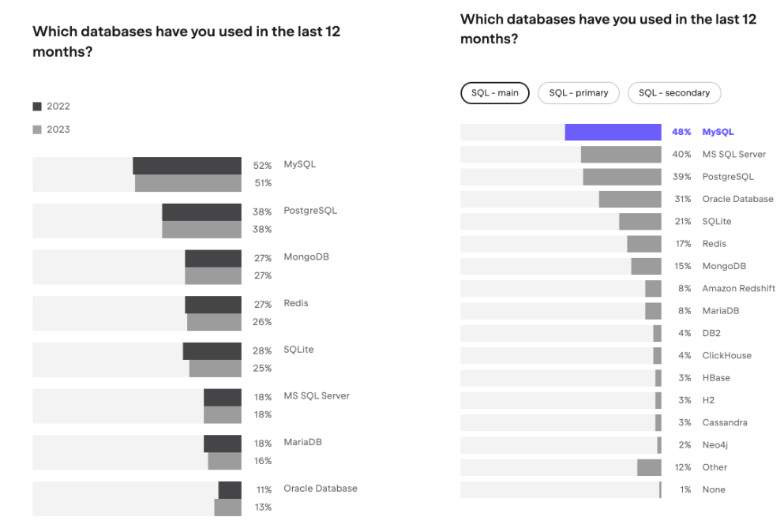Screen dimensions: 784x532
Task: Click the MongoDB 15% bar
Action: pos(646,266)
